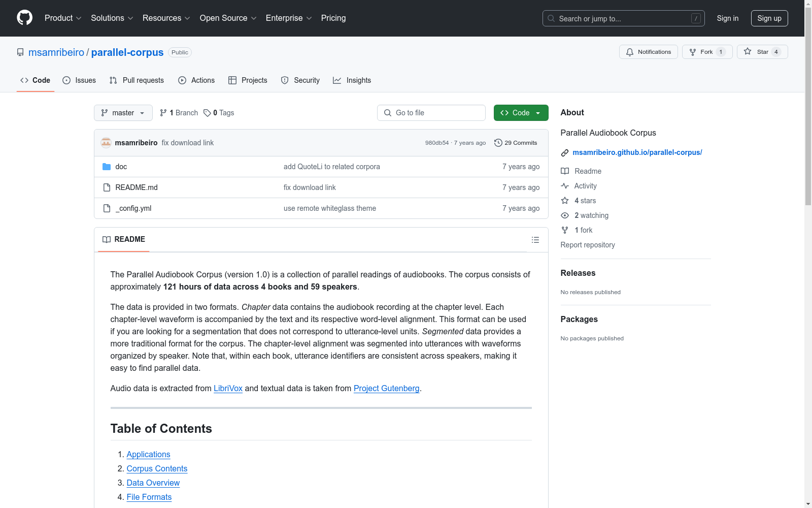Expand the Resources menu

166,18
